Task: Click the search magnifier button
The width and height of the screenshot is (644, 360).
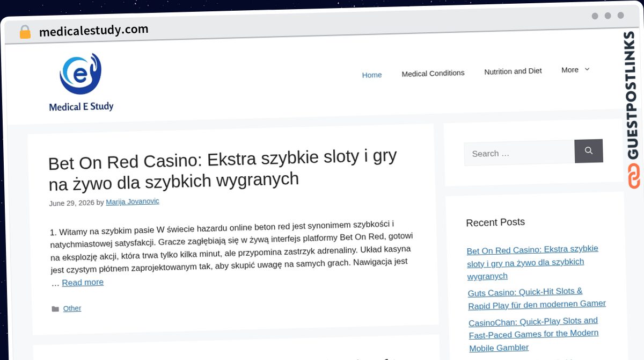Action: 589,151
